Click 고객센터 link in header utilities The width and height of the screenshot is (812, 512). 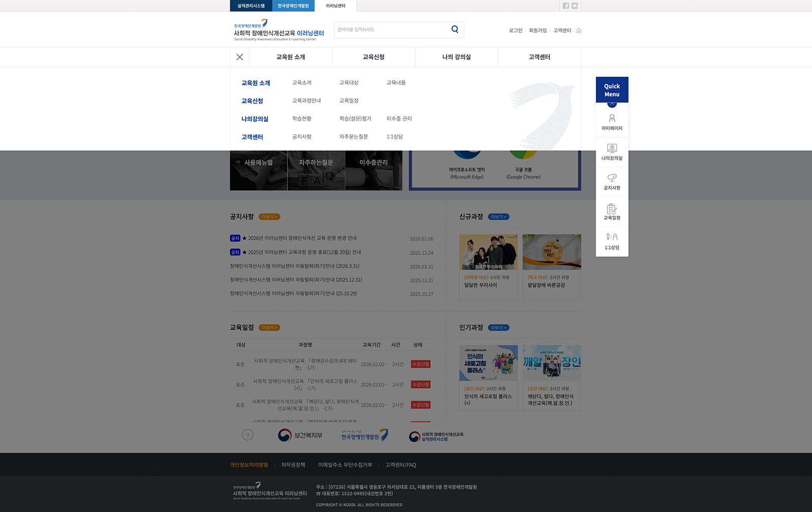pyautogui.click(x=562, y=30)
